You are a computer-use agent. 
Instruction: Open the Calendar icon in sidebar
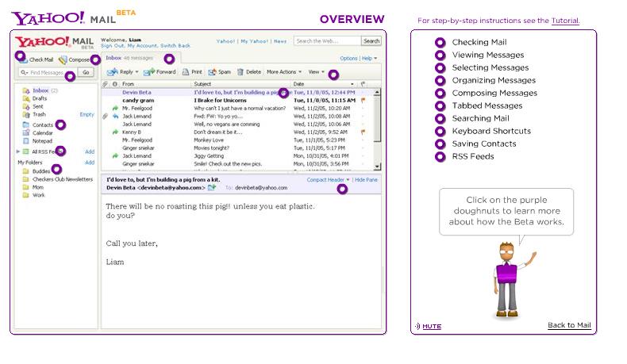click(26, 133)
